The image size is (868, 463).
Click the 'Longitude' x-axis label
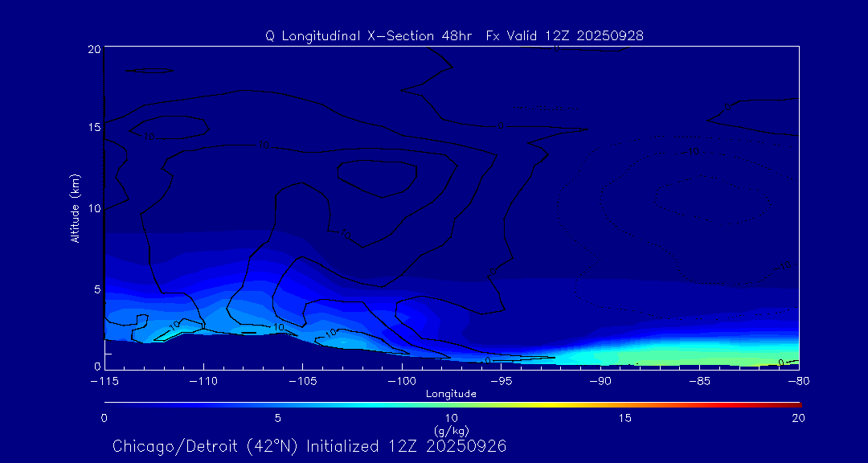click(x=451, y=394)
